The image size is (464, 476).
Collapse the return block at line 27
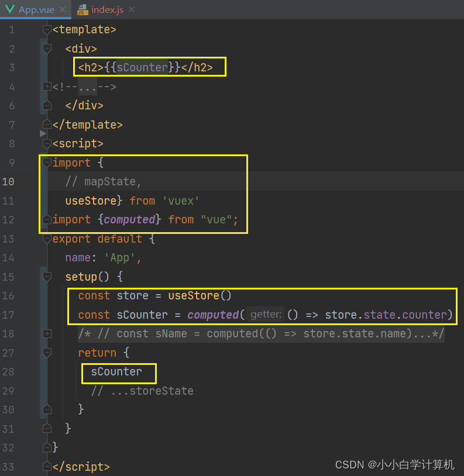[x=47, y=353]
